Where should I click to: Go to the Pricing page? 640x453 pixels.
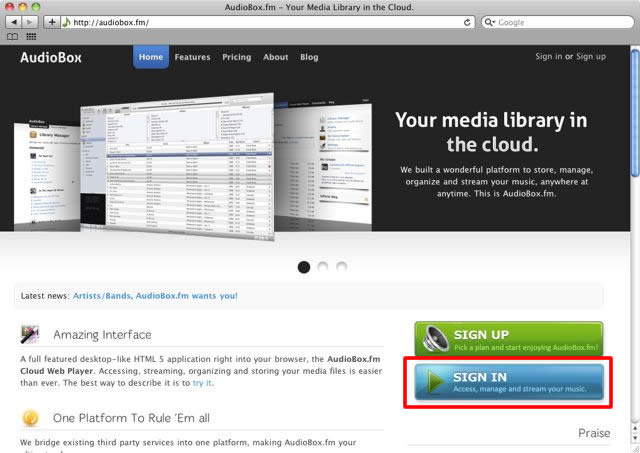click(x=237, y=57)
